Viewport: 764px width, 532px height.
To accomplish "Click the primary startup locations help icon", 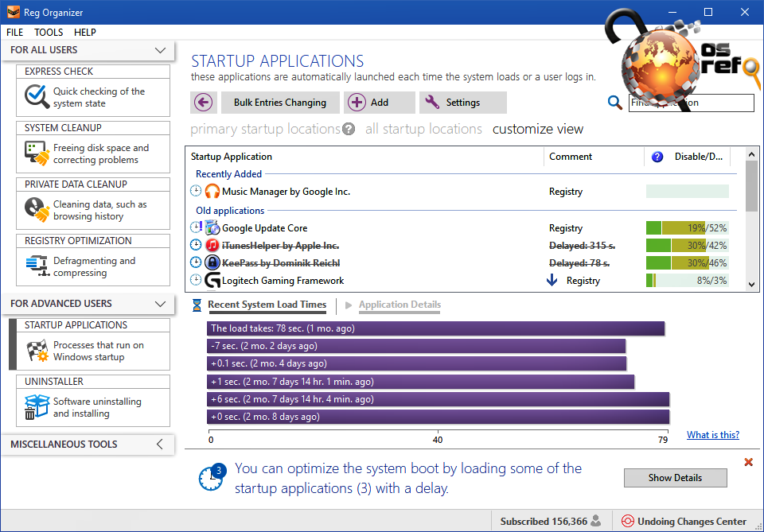I will point(349,129).
